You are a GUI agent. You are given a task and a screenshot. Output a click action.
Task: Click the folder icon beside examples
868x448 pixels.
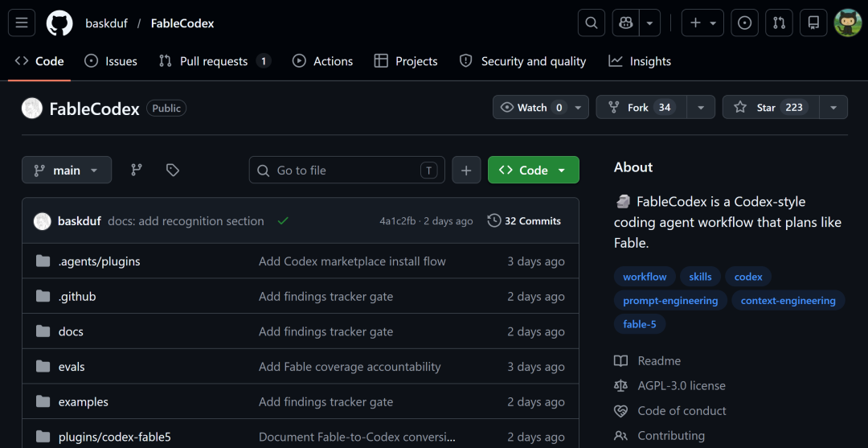coord(43,401)
